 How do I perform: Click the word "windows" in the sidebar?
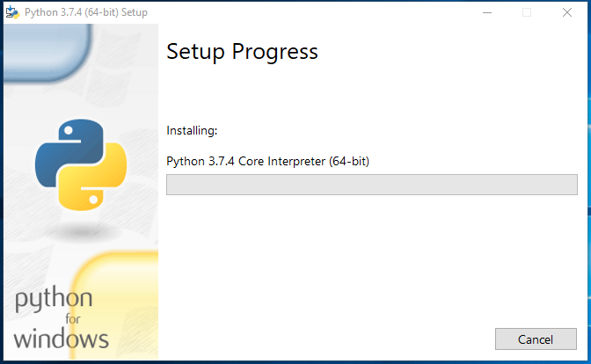(x=61, y=337)
